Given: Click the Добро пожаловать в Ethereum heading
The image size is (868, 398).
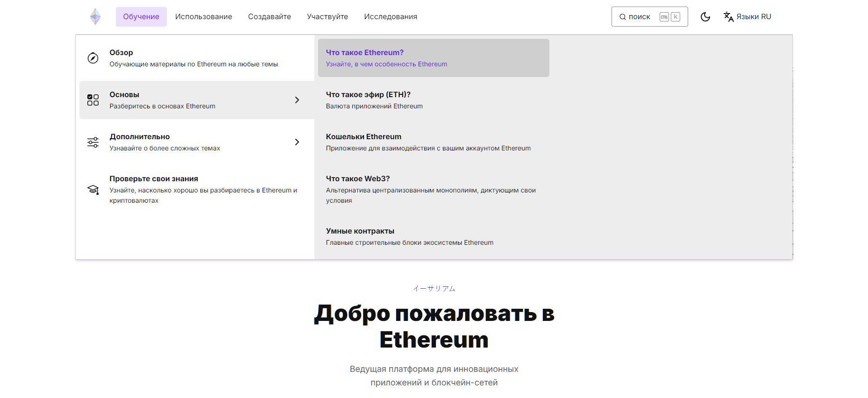Looking at the screenshot, I should (x=434, y=327).
